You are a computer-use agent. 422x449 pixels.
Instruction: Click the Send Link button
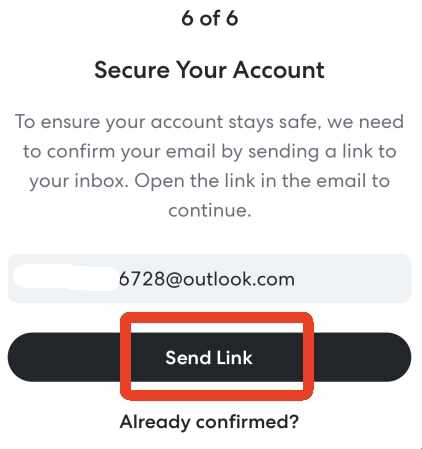click(209, 357)
